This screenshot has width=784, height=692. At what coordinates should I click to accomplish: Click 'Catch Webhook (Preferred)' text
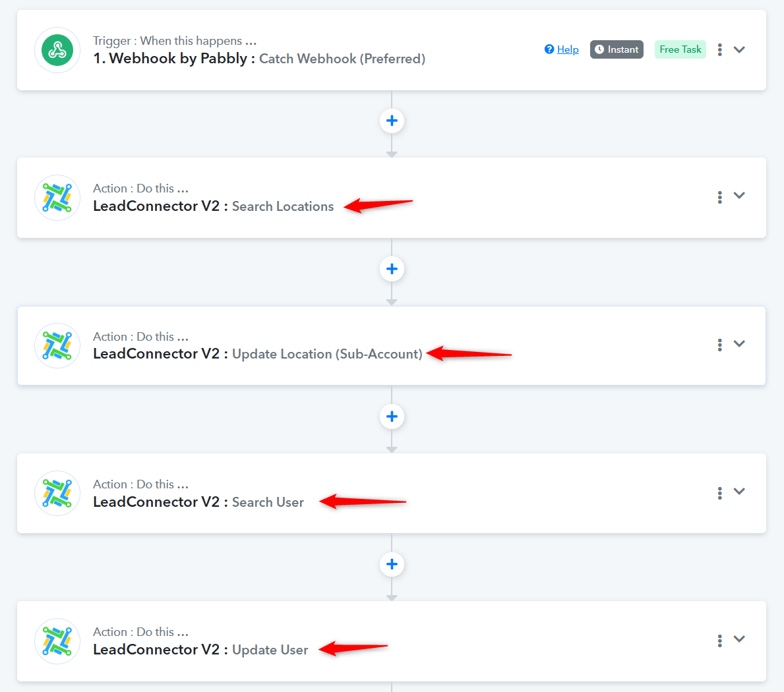tap(342, 59)
